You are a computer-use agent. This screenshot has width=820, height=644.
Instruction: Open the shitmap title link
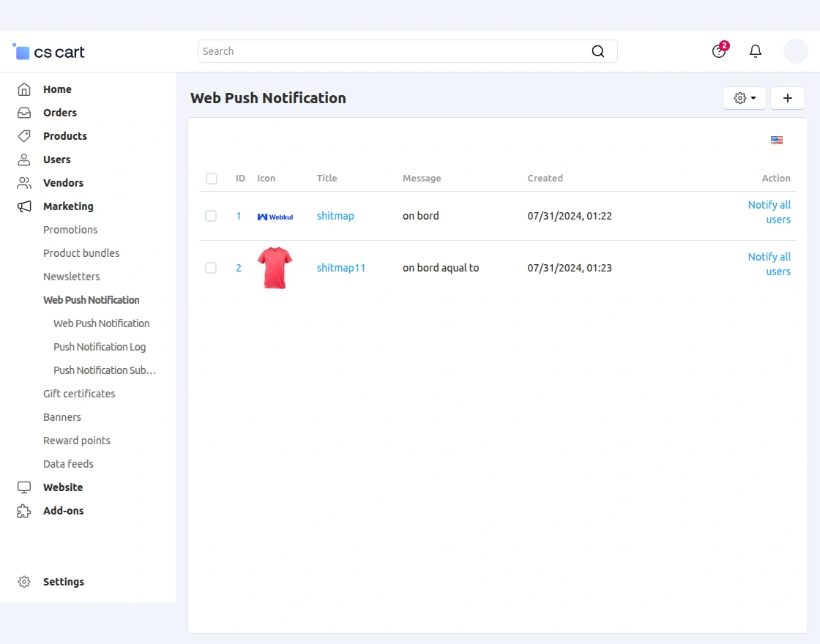[335, 216]
